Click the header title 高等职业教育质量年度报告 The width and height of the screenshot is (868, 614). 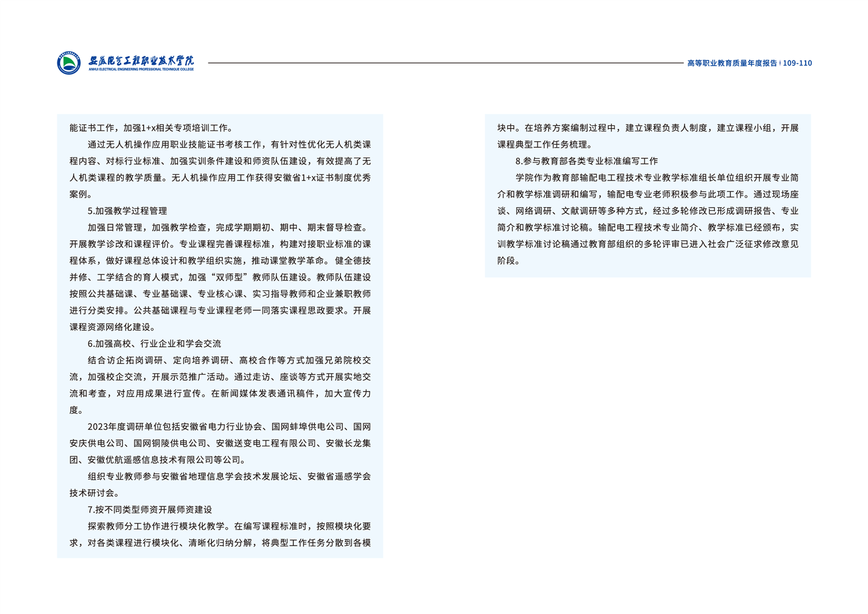(x=732, y=63)
